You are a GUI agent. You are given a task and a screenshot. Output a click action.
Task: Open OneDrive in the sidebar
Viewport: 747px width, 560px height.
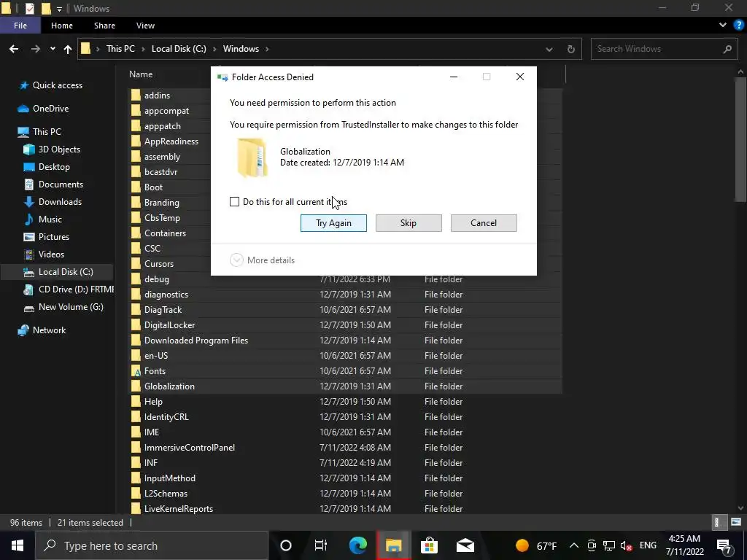(x=43, y=109)
